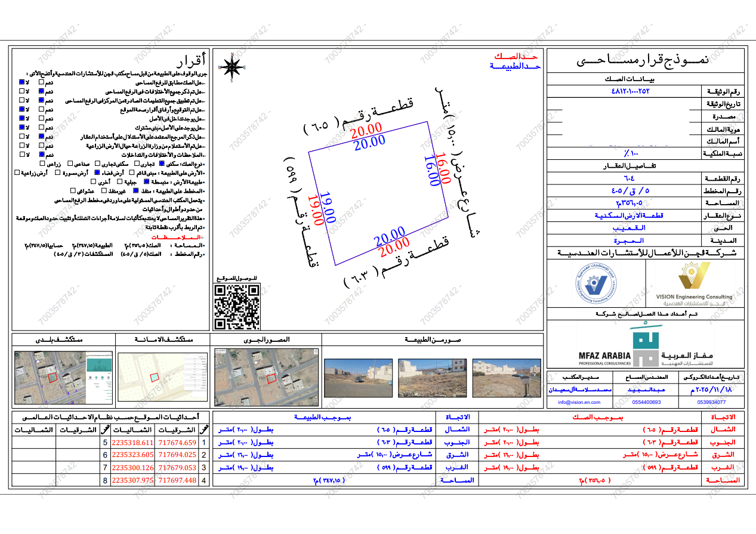Open the leftmost site photo under صور من الطبيعة
This screenshot has width=756, height=534.
(x=358, y=377)
